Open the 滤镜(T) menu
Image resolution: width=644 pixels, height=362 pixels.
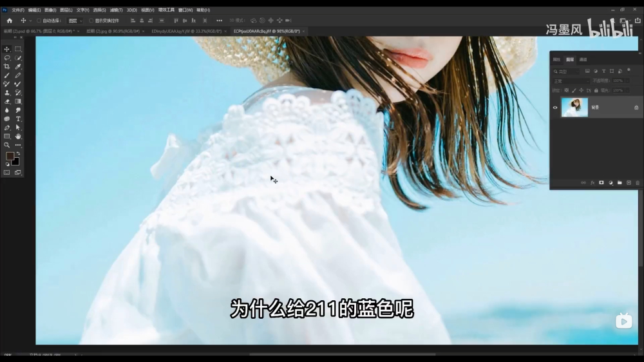(116, 10)
